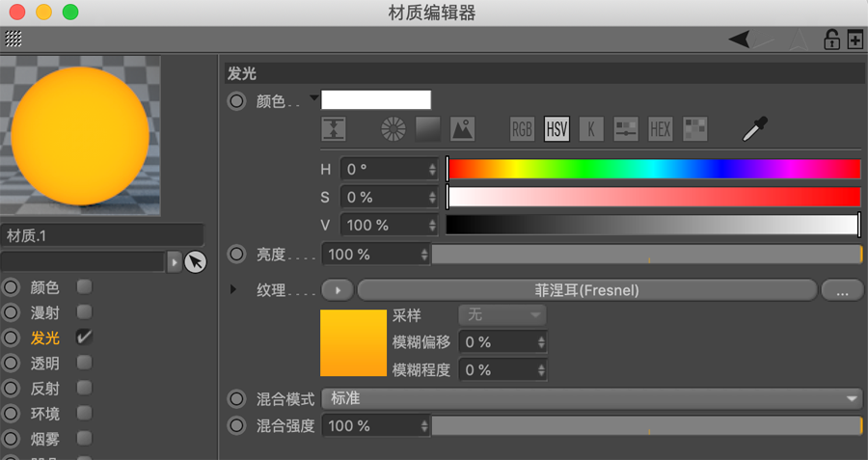Disable the 发光 channel checkbox

coord(85,337)
